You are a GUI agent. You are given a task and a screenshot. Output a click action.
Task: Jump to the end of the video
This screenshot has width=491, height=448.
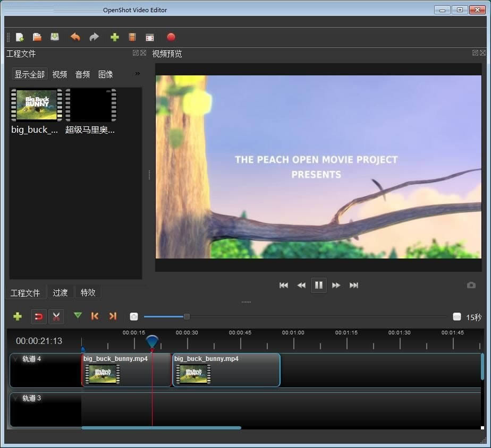(x=354, y=286)
